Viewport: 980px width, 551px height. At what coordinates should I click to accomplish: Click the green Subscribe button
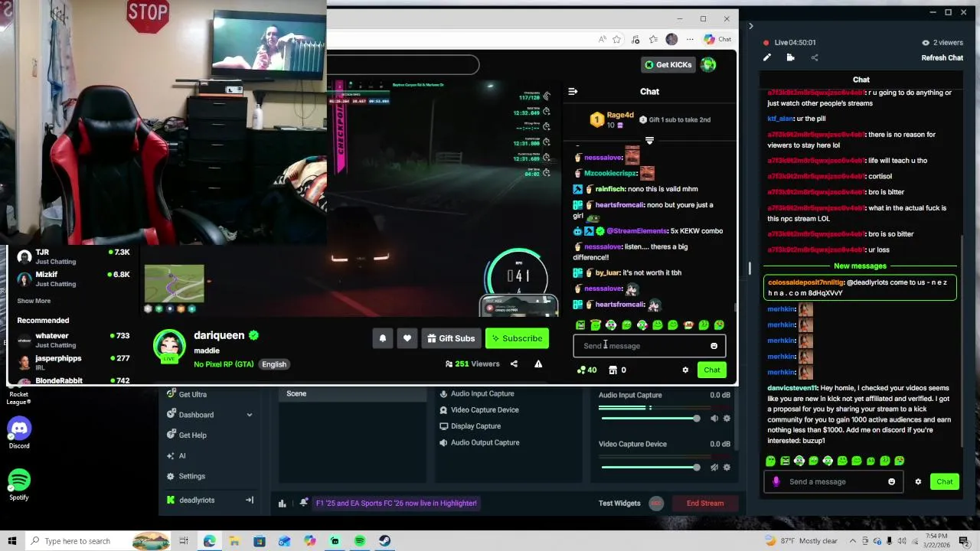coord(517,338)
